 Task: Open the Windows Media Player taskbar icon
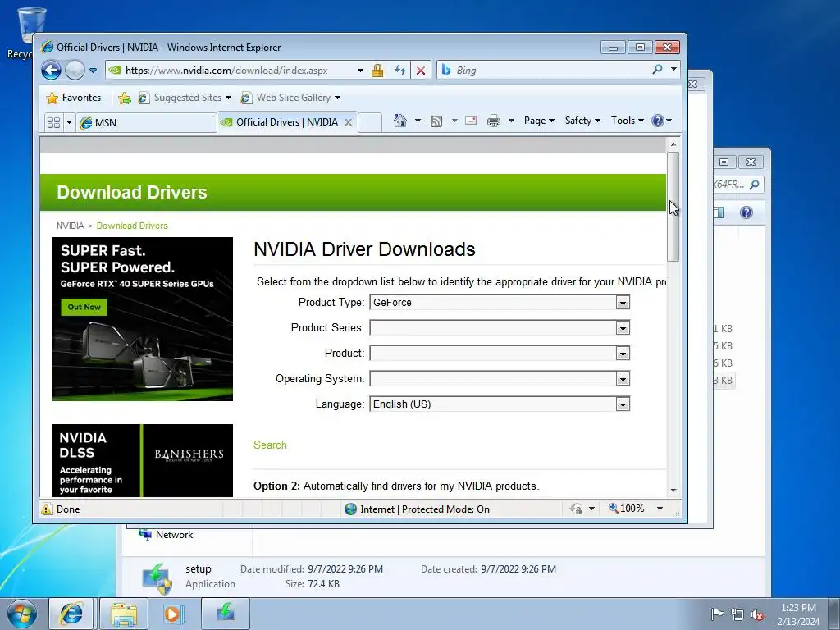point(174,614)
